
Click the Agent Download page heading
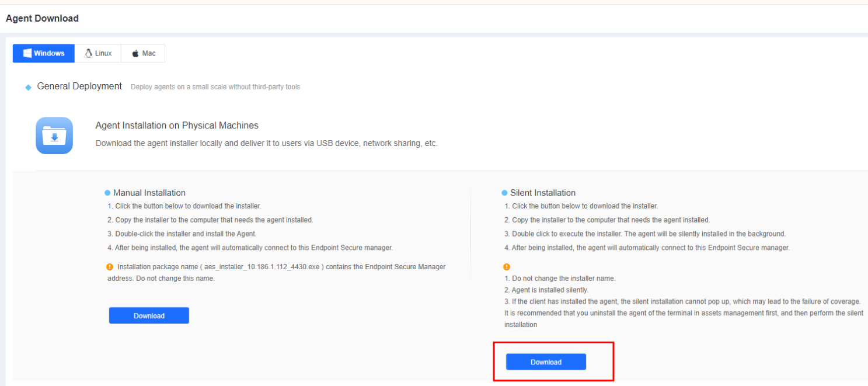(x=42, y=18)
